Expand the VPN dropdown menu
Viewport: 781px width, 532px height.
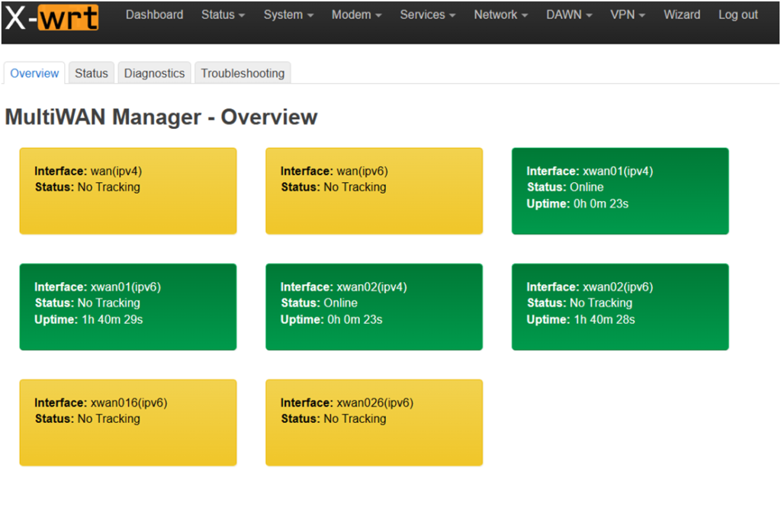[628, 15]
